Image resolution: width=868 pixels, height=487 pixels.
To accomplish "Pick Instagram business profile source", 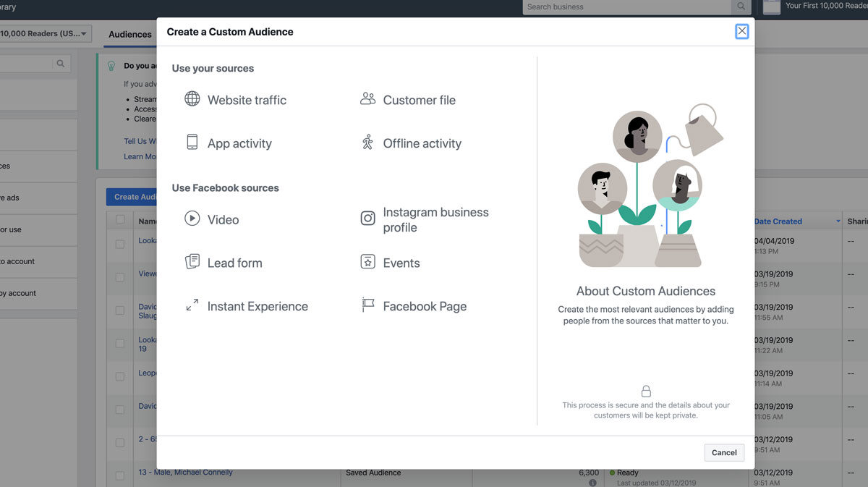I will point(435,219).
